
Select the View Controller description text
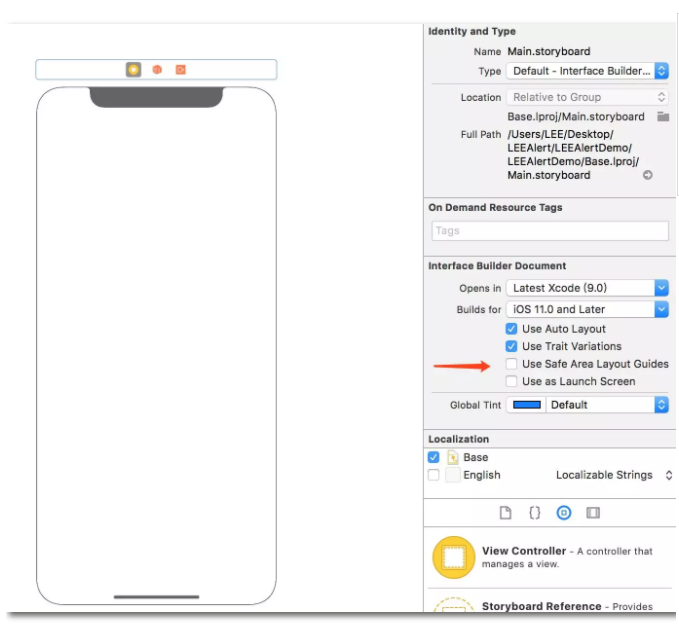[567, 557]
